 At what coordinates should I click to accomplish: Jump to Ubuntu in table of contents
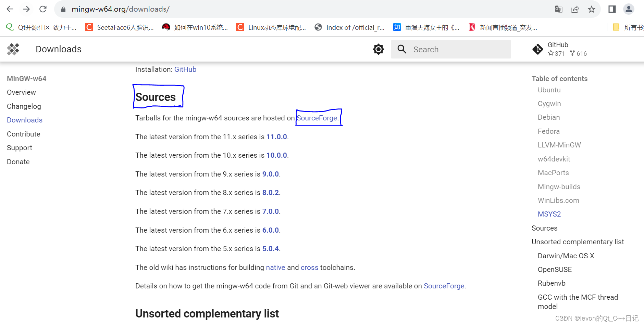tap(549, 90)
